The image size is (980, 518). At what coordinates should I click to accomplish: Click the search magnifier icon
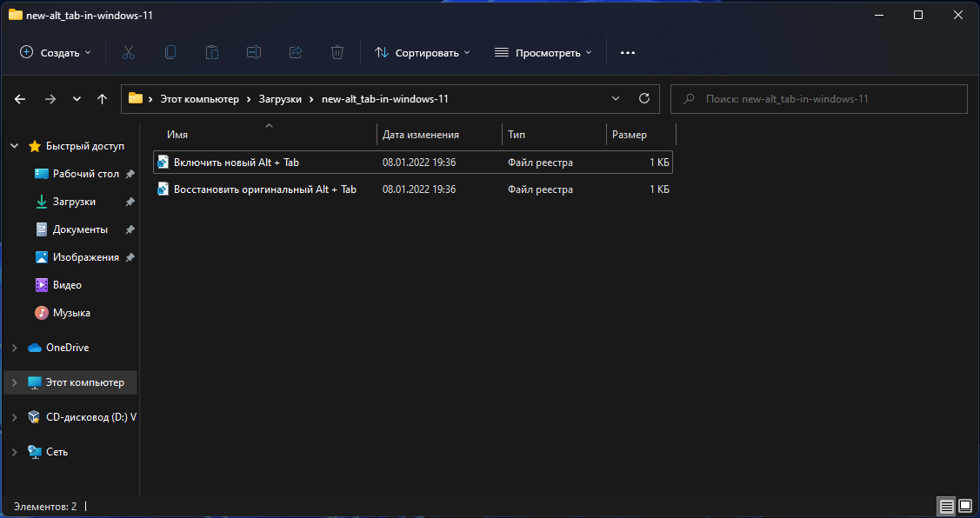point(688,99)
